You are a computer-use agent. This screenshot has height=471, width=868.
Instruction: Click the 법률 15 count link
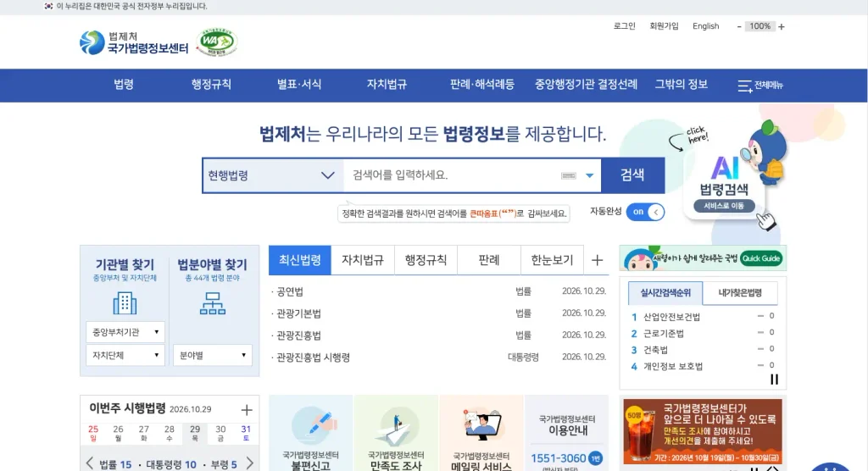[x=115, y=464]
